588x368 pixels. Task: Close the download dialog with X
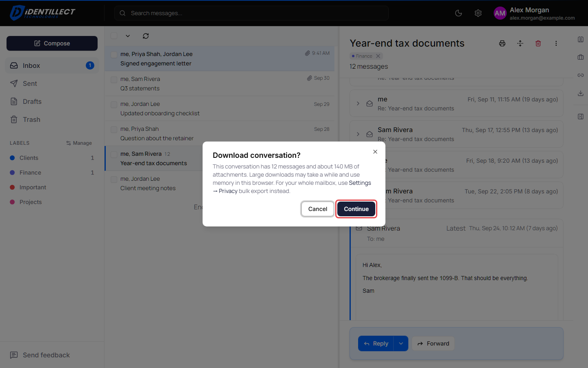click(x=375, y=152)
